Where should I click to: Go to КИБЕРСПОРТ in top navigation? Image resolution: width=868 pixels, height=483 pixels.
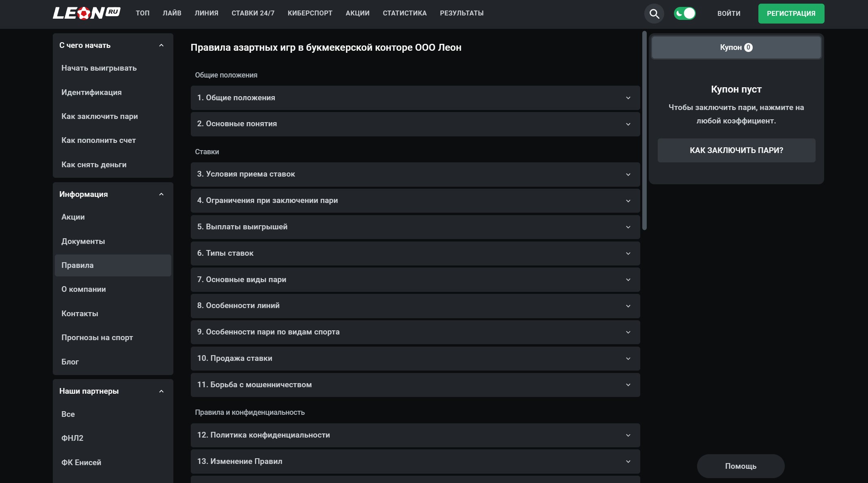click(x=310, y=13)
